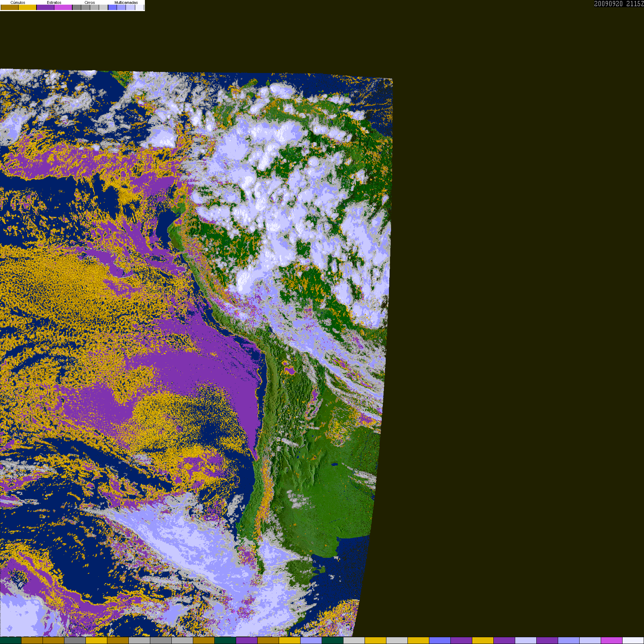Click the dark brown Cúmulos legend swatch

click(10, 7)
